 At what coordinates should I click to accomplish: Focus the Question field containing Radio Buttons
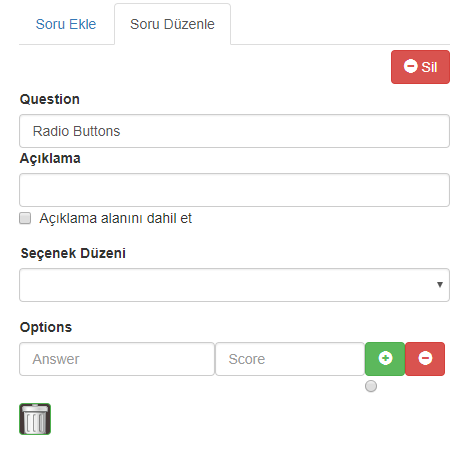[x=234, y=131]
